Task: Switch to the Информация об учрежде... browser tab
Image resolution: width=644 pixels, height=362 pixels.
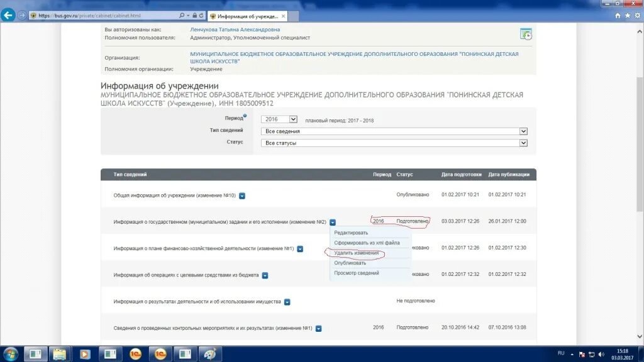Action: pyautogui.click(x=248, y=16)
